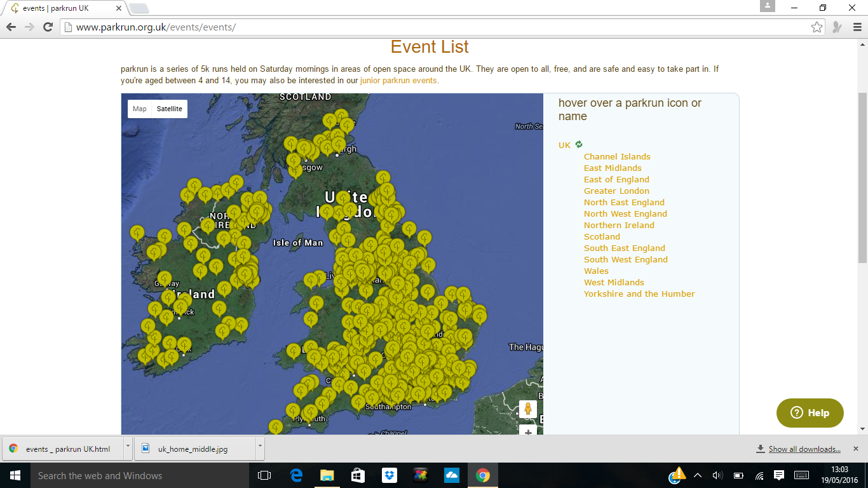Open the junior parkrun events link
Screen dimensions: 868x488
click(x=398, y=81)
